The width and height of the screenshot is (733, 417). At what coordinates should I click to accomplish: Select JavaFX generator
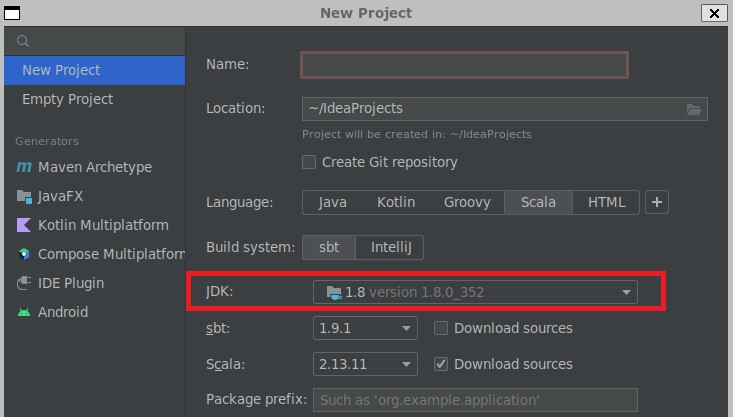tap(94, 196)
